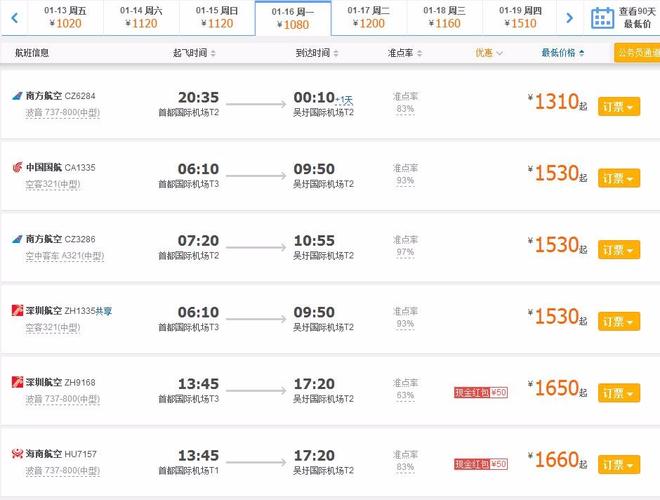Viewport: 660px width, 500px height.
Task: Switch to the 01-13 周五 ¥1020 date tab
Action: pyautogui.click(x=66, y=17)
